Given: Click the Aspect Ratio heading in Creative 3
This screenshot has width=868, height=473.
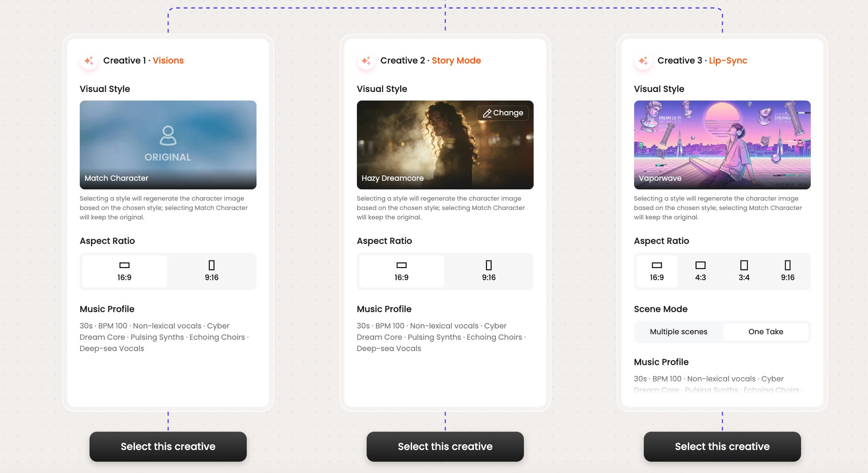Looking at the screenshot, I should point(662,241).
